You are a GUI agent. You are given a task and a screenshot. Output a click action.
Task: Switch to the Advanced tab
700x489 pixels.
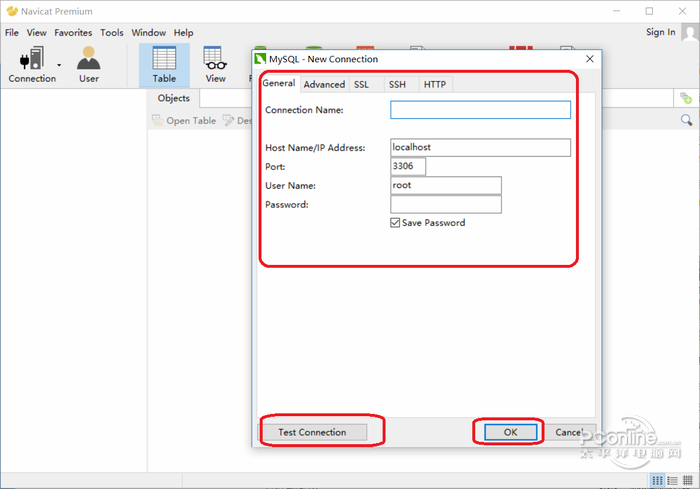[x=324, y=84]
